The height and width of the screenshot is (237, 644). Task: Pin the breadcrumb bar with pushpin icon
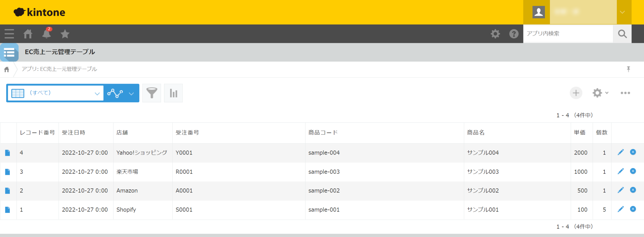point(628,69)
